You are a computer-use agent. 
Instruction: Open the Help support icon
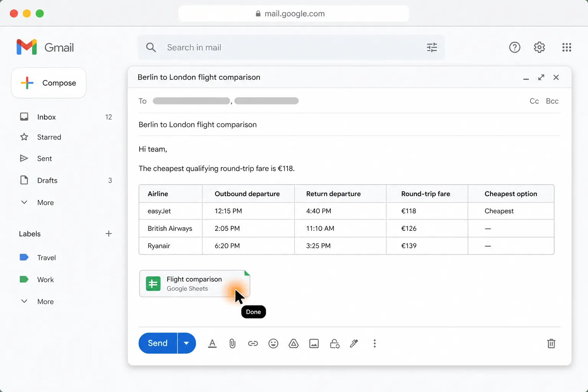pos(514,47)
